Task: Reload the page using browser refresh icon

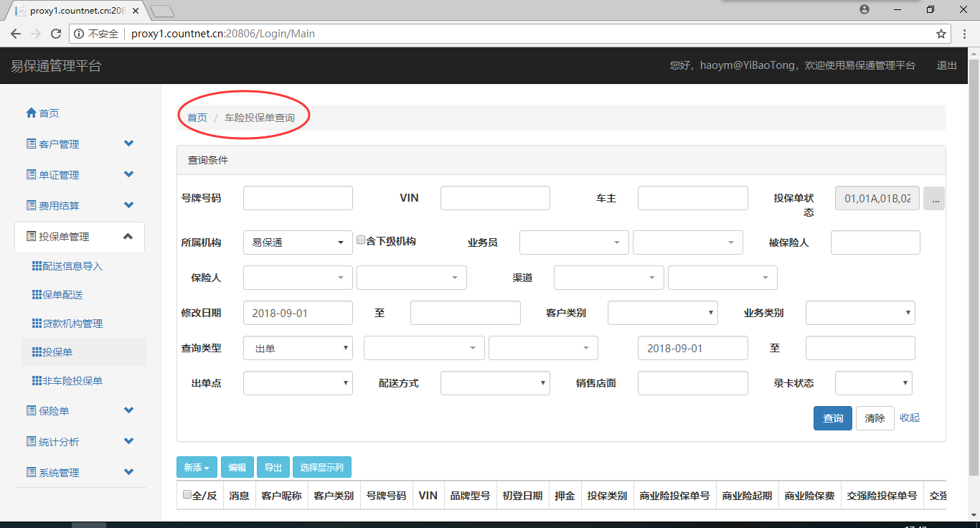Action: coord(56,34)
